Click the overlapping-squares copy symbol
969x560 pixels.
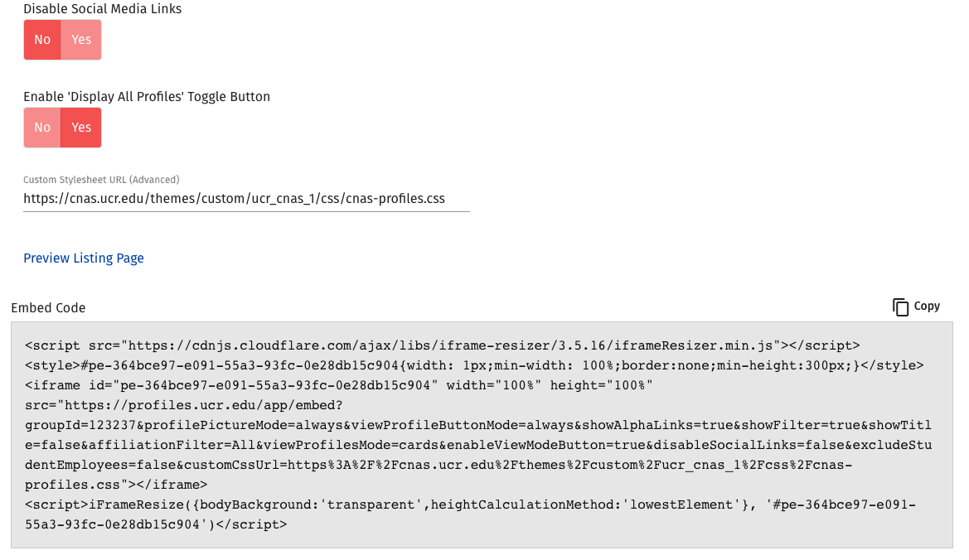point(900,307)
